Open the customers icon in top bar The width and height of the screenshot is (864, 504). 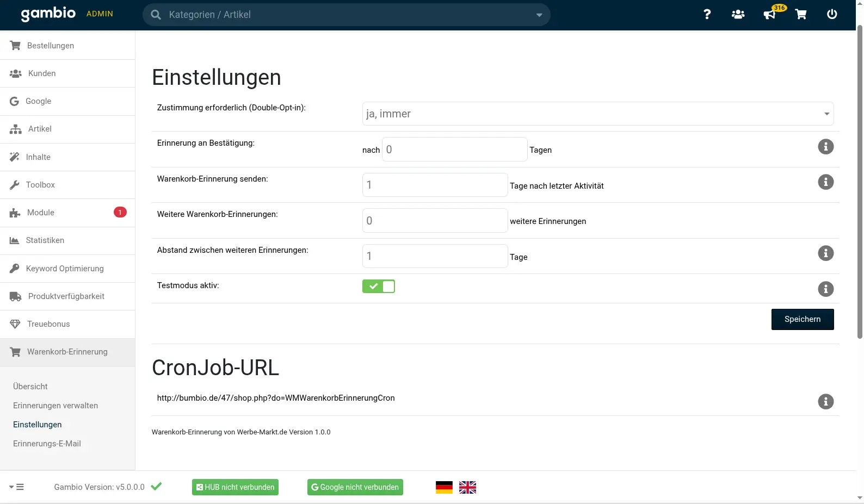pos(738,15)
